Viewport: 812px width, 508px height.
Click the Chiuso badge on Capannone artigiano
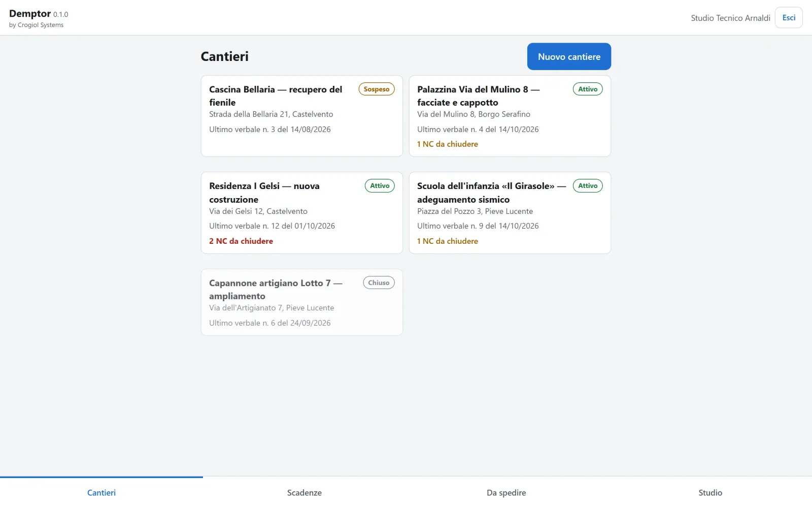click(379, 282)
